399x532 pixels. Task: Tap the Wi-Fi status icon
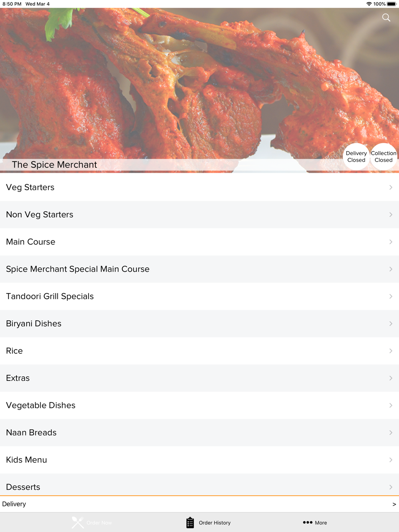point(369,4)
